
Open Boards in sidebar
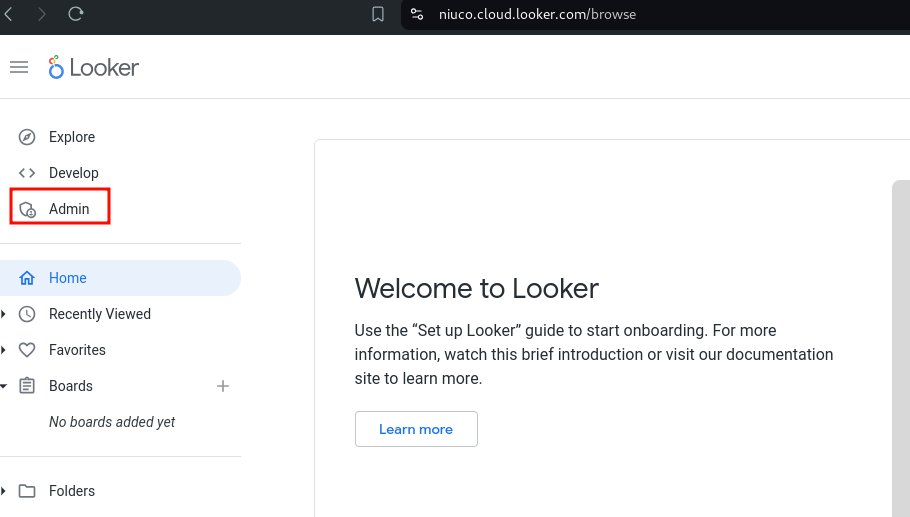click(71, 386)
